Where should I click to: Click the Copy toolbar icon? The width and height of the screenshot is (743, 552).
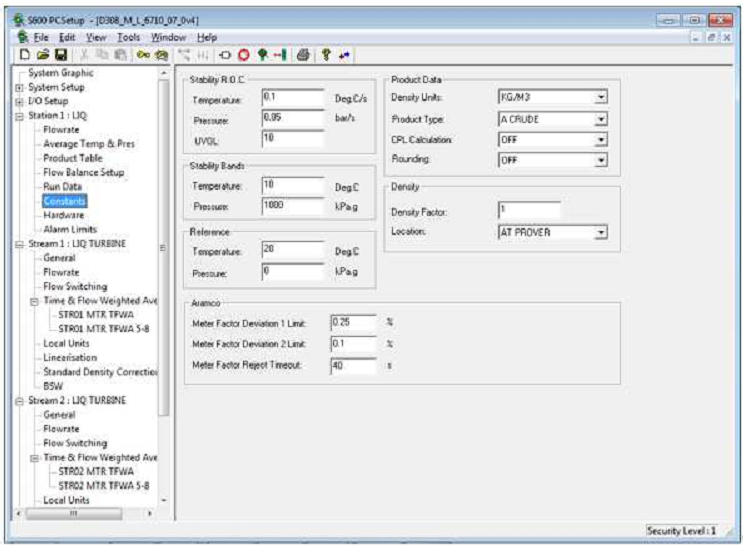pos(102,55)
